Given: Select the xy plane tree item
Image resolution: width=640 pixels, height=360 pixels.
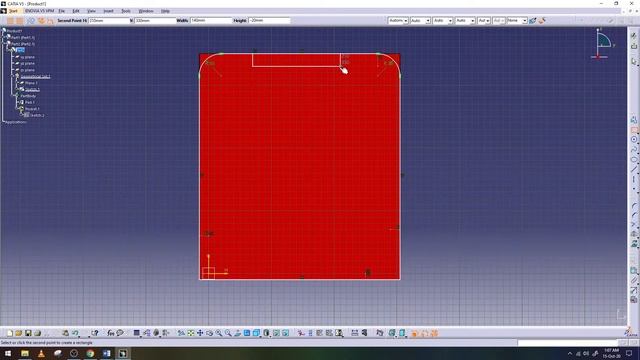Looking at the screenshot, I should [x=27, y=57].
